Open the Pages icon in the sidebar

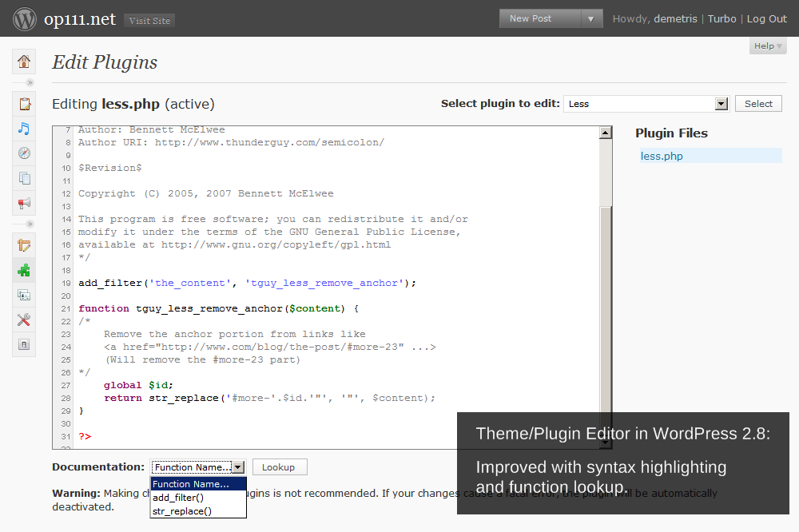pyautogui.click(x=24, y=178)
